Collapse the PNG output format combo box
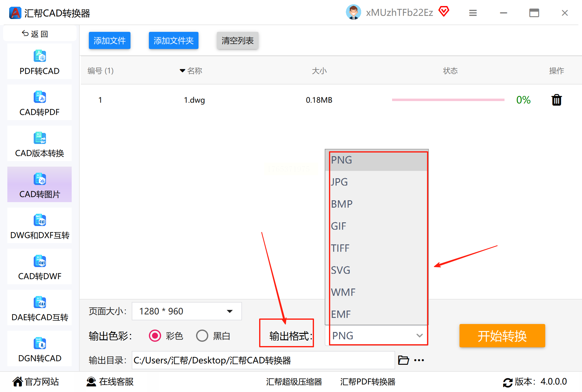The image size is (582, 392). 376,336
